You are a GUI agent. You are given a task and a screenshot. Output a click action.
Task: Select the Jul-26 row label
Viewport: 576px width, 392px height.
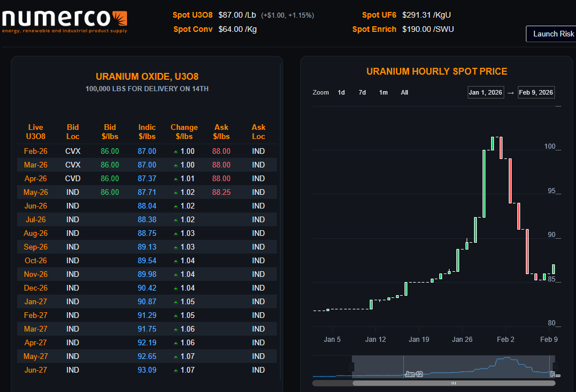(36, 220)
